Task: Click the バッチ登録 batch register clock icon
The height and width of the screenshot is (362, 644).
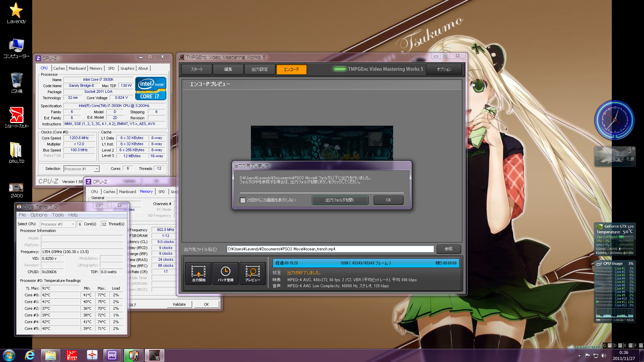Action: [225, 273]
